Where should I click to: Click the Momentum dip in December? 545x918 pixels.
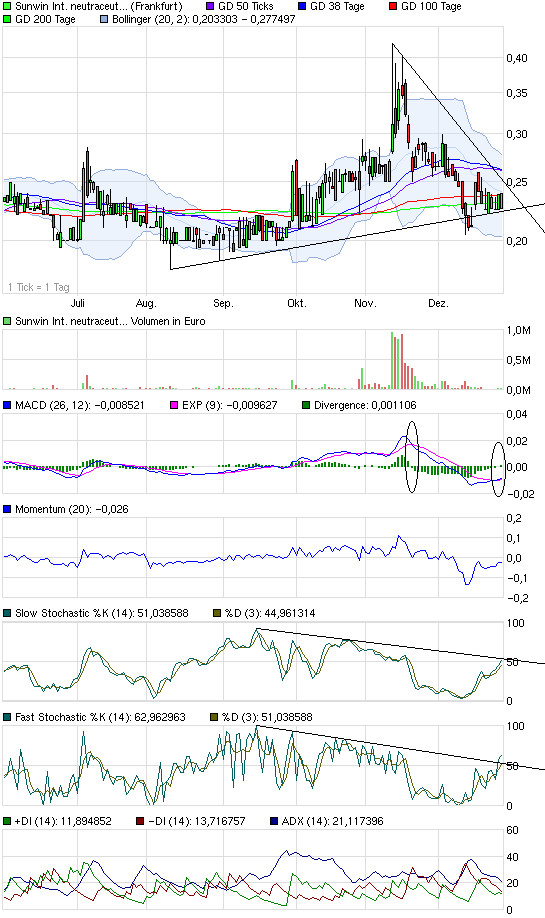click(467, 582)
